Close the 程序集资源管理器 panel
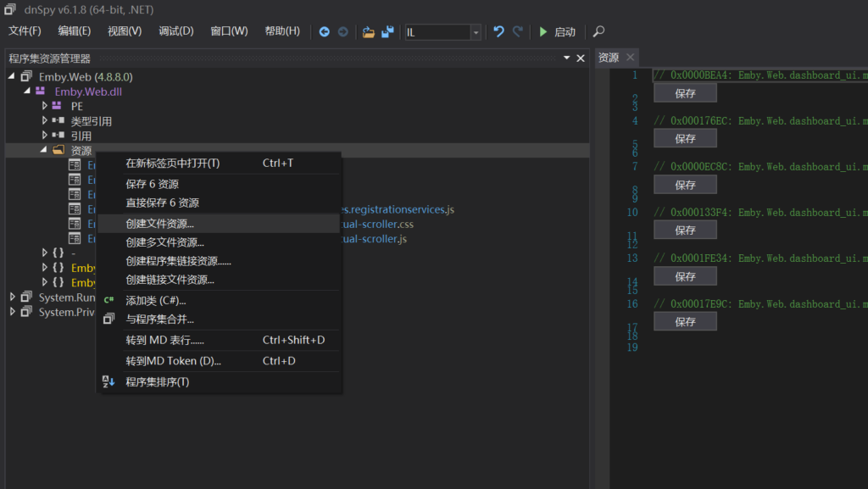 tap(580, 58)
